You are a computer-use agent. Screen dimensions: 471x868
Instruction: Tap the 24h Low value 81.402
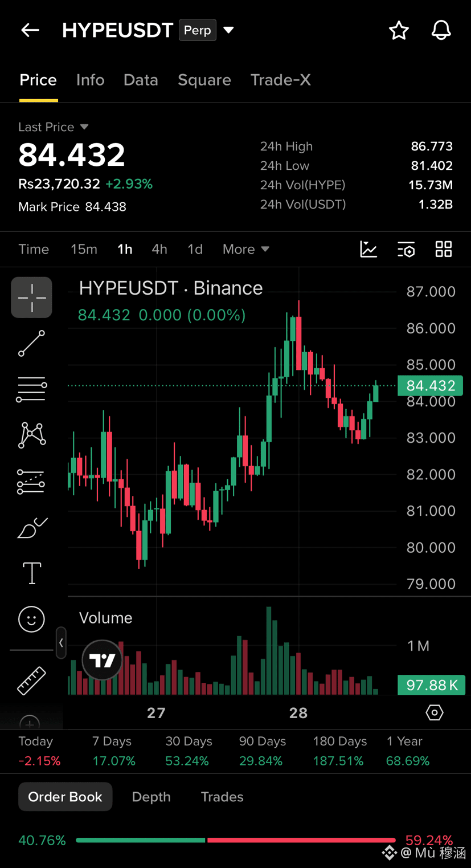[432, 166]
